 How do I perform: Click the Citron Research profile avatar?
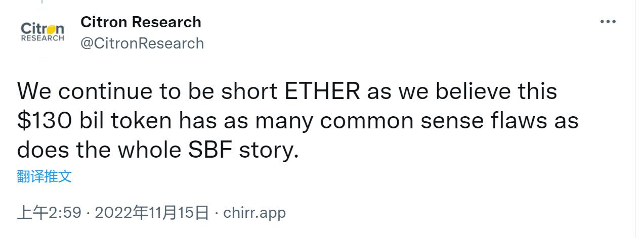[x=42, y=32]
